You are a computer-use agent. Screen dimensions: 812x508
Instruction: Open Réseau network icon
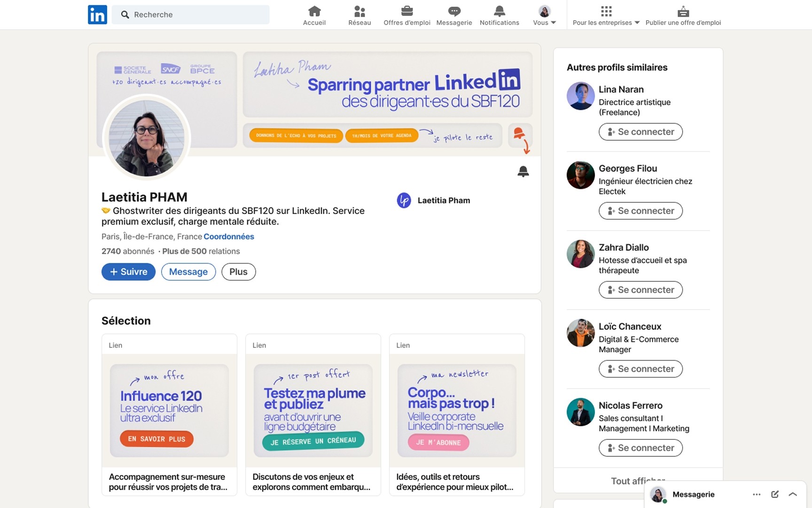(x=359, y=15)
